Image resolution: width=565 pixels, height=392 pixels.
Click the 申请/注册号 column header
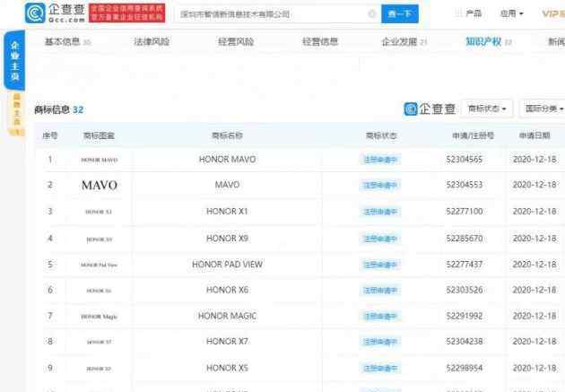coord(474,135)
